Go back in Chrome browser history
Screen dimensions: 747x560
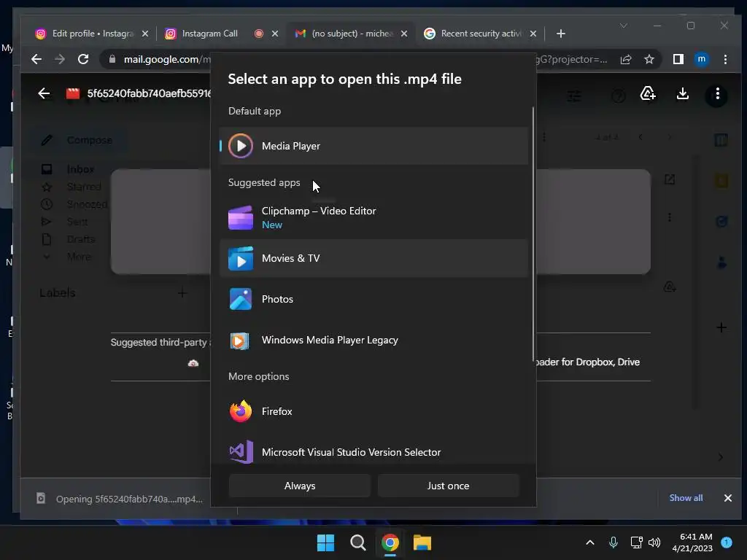(x=36, y=59)
